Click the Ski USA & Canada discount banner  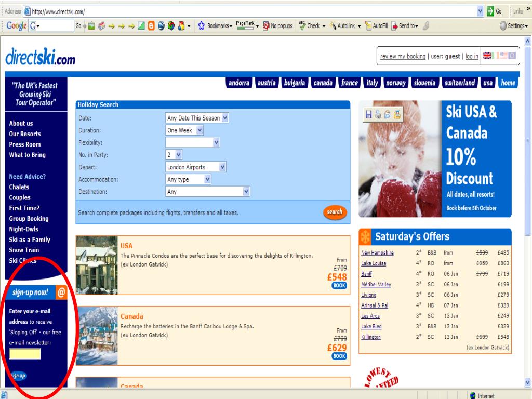(x=435, y=159)
